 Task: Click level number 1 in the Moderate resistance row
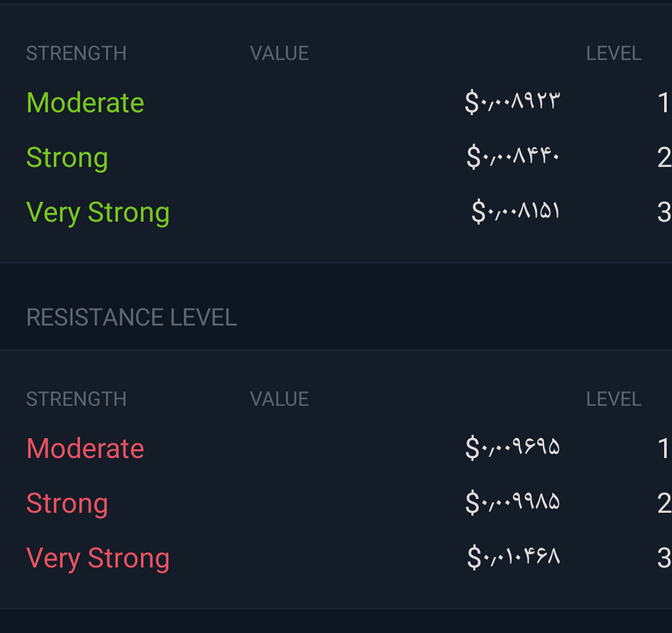(663, 449)
